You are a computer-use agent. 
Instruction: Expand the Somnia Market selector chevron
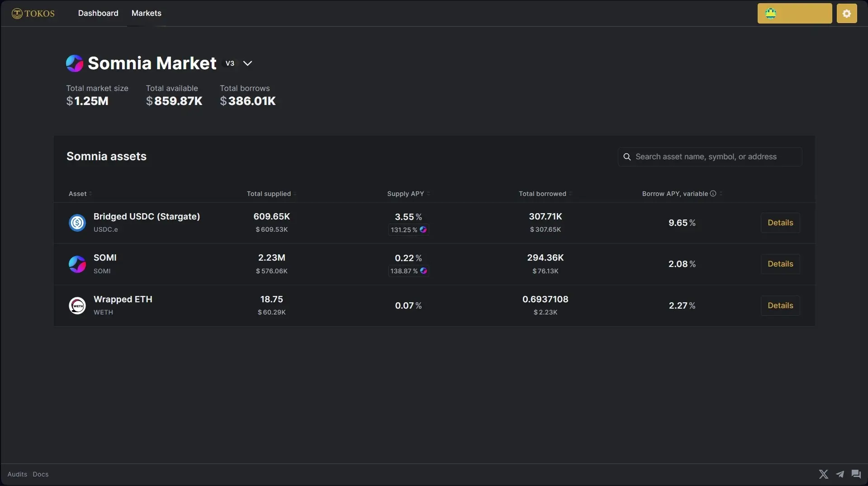click(247, 63)
